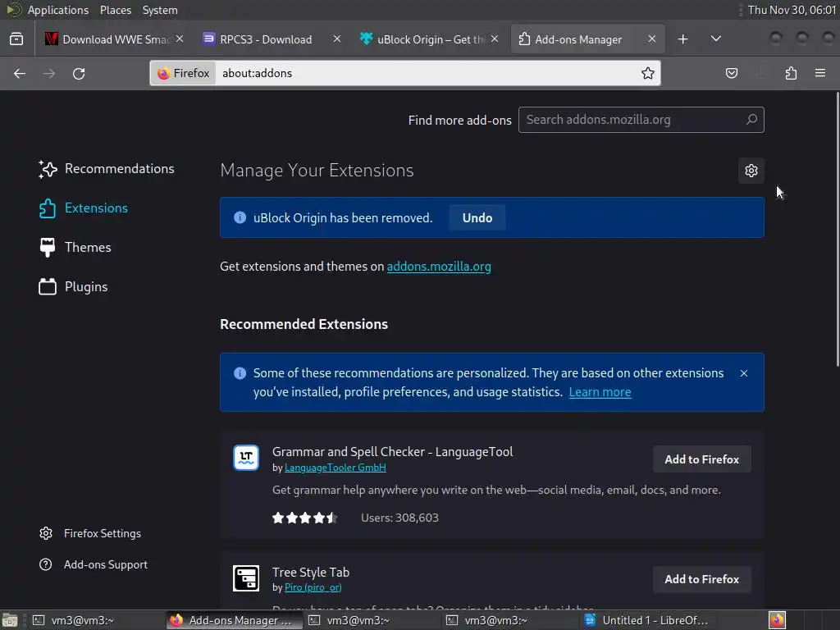
Task: Close the RPCS3 - Download tab
Action: [x=337, y=39]
